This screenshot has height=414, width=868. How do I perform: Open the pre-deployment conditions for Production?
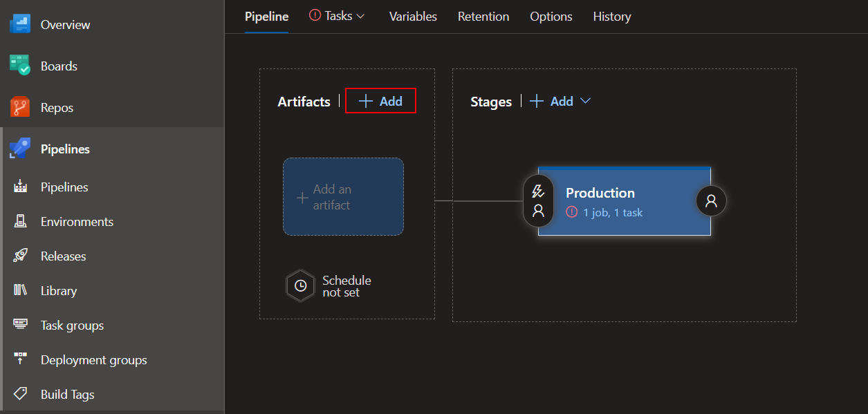pos(538,201)
